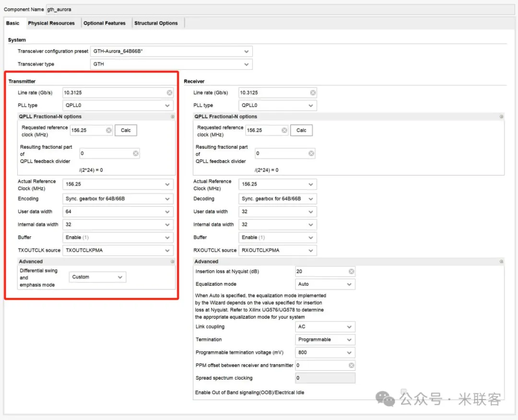Open the Link coupling dropdown
Viewport: 518px width, 420px height.
(325, 327)
